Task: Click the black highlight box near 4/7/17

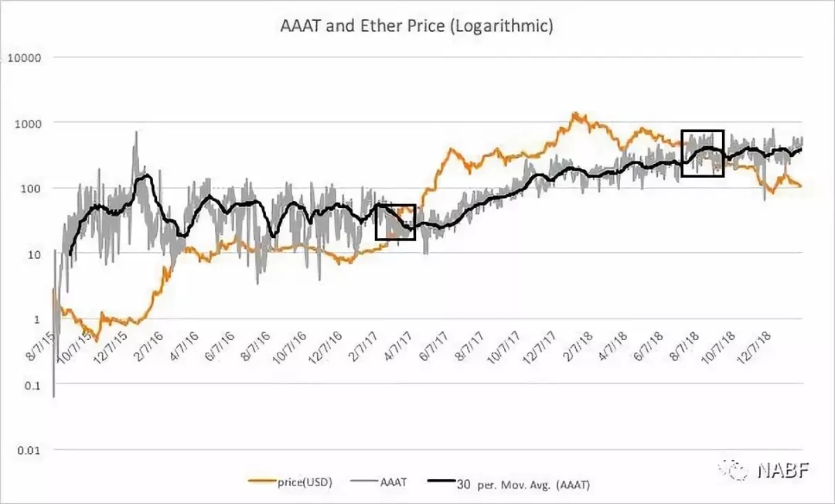Action: coord(395,222)
